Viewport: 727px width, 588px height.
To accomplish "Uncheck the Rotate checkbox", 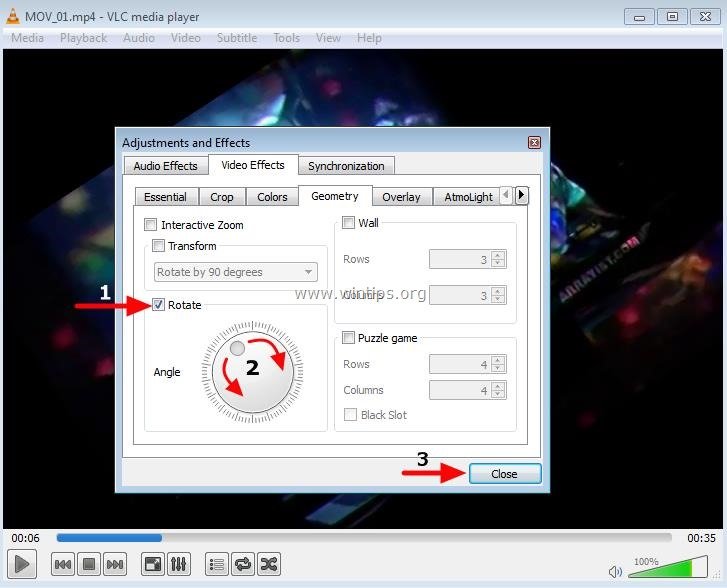I will click(158, 305).
